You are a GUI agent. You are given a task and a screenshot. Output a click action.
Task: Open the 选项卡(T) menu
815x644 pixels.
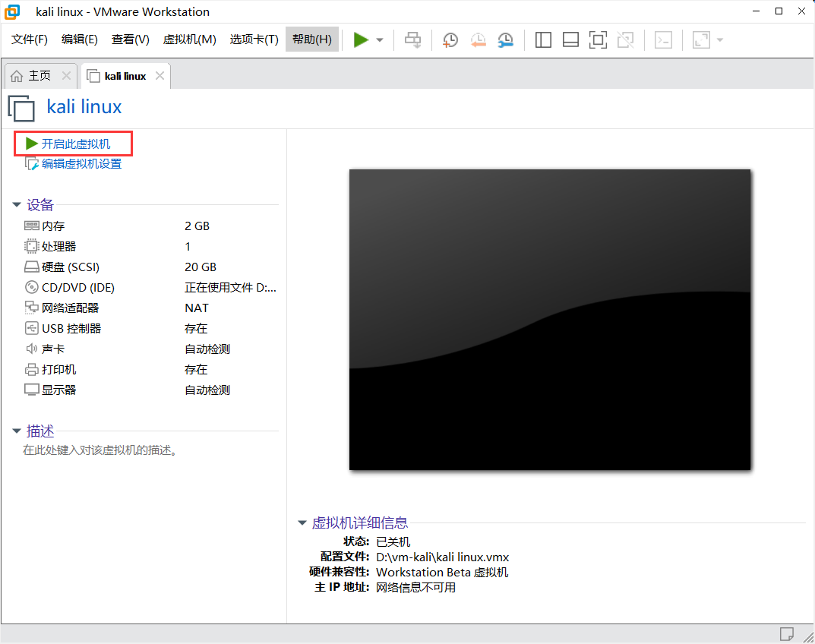tap(254, 39)
